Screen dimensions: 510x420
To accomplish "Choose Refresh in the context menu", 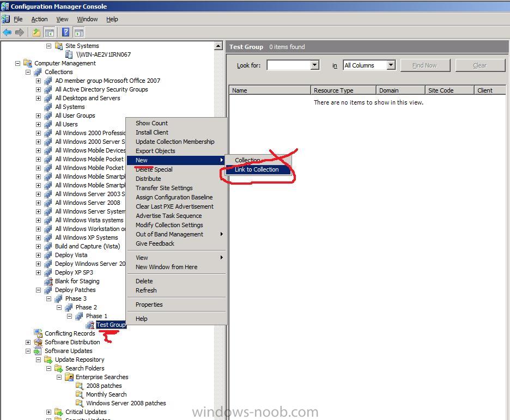I will tap(146, 290).
